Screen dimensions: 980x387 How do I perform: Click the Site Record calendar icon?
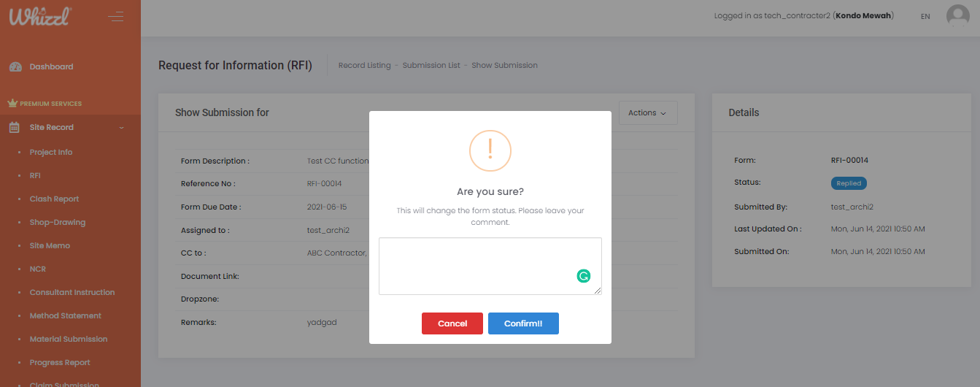pos(15,128)
